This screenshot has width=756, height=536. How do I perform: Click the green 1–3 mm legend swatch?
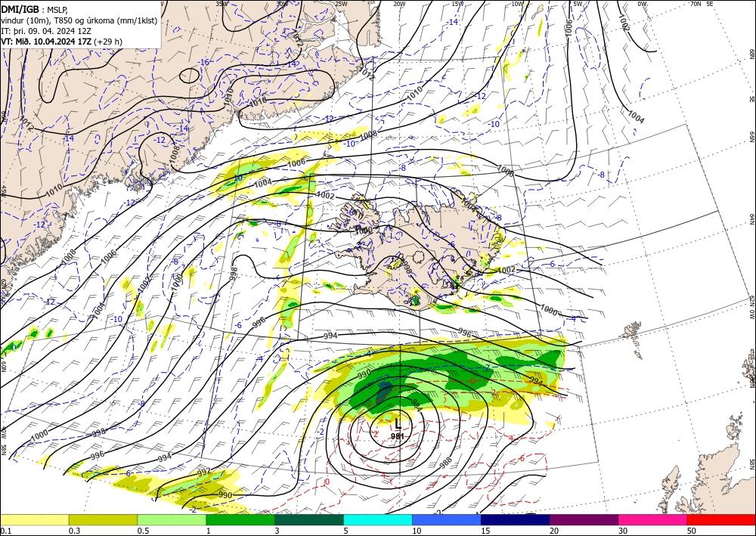pos(240,519)
